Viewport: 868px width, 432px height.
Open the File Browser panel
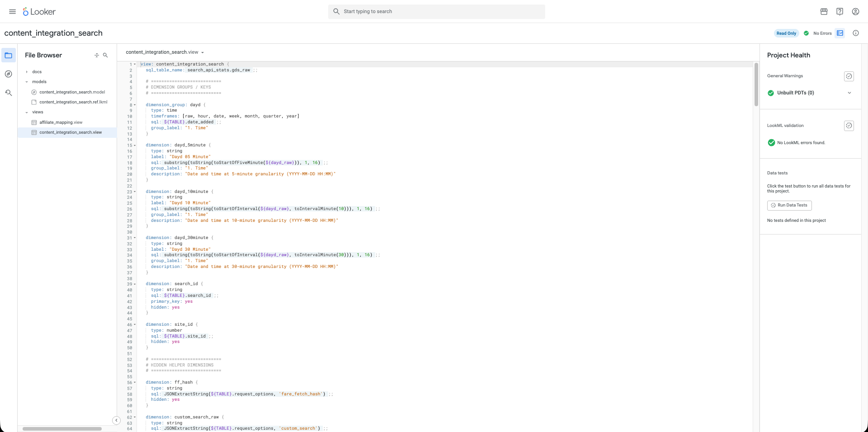[x=8, y=55]
